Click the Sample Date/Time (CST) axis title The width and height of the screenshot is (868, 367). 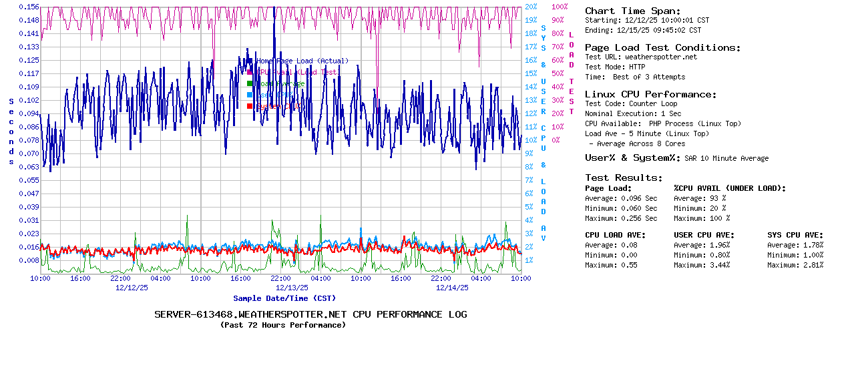tap(284, 298)
